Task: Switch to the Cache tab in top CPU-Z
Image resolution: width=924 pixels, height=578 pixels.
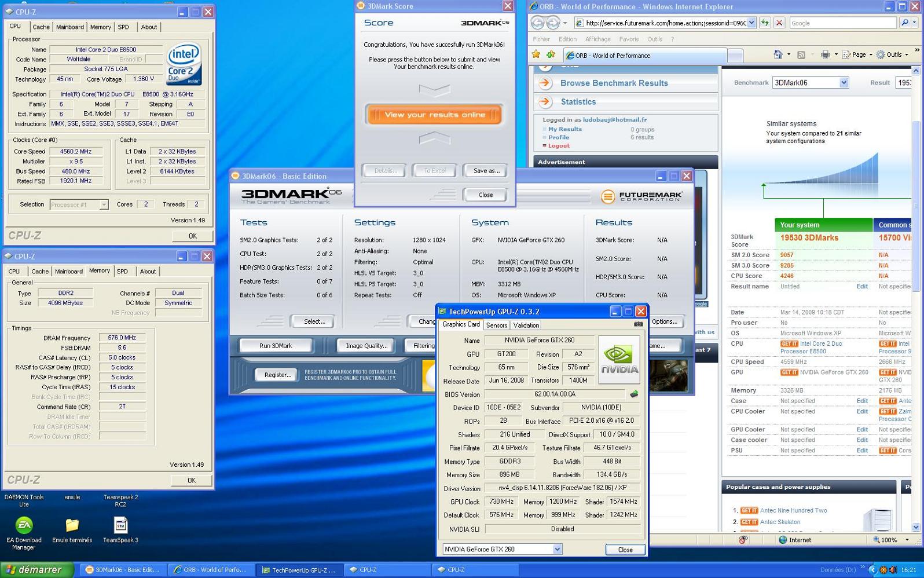Action: (x=41, y=27)
